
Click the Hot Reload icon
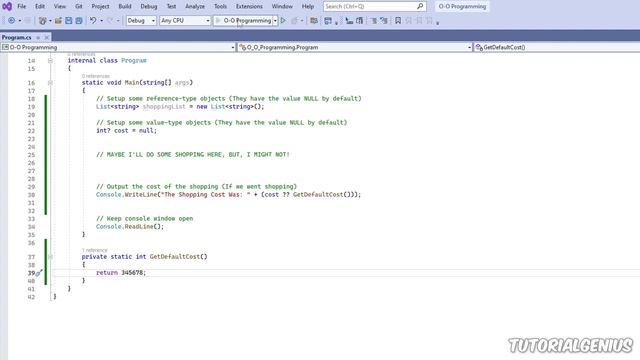click(x=294, y=20)
